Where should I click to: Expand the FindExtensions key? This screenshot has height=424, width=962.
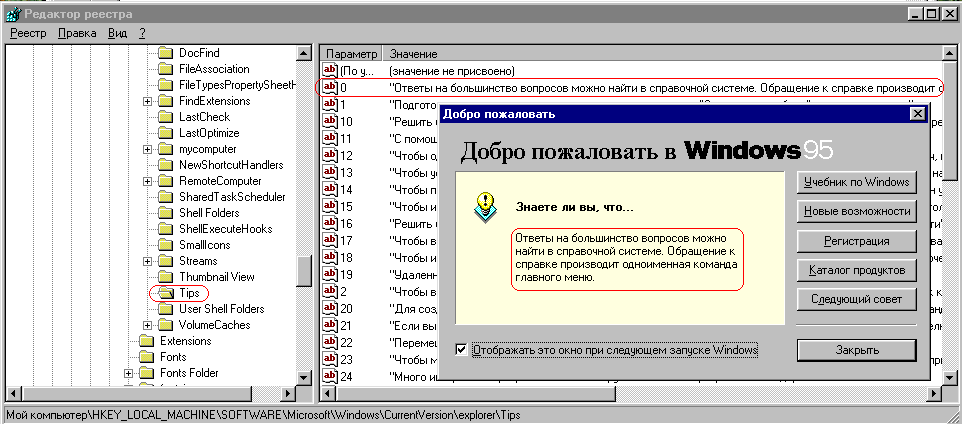click(147, 101)
